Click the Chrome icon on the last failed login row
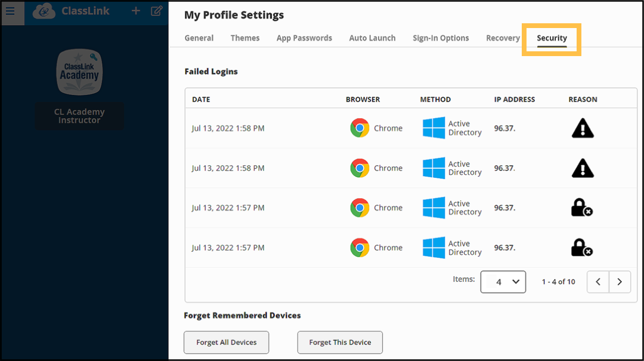Image resolution: width=644 pixels, height=361 pixels. click(x=360, y=247)
